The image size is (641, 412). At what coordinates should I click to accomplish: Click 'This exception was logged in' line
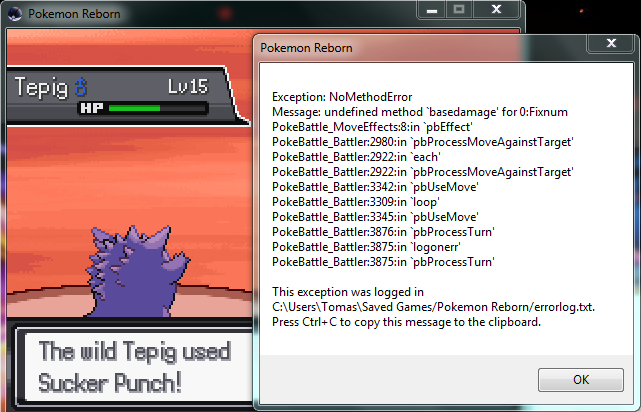point(348,292)
